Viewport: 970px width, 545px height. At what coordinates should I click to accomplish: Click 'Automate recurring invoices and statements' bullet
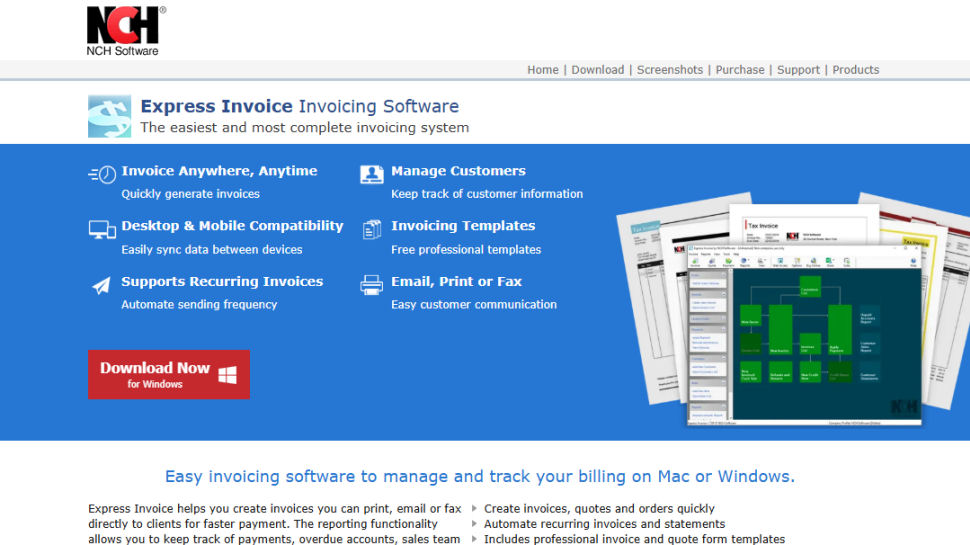[x=604, y=524]
